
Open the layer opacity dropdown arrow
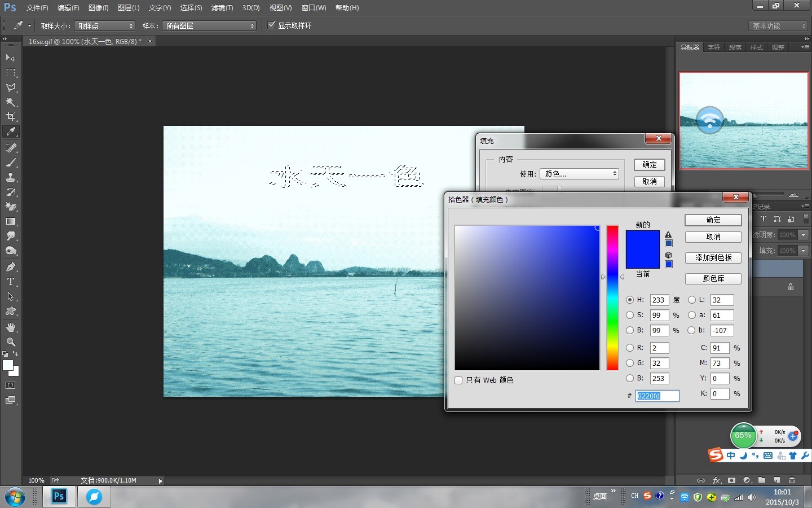click(803, 235)
